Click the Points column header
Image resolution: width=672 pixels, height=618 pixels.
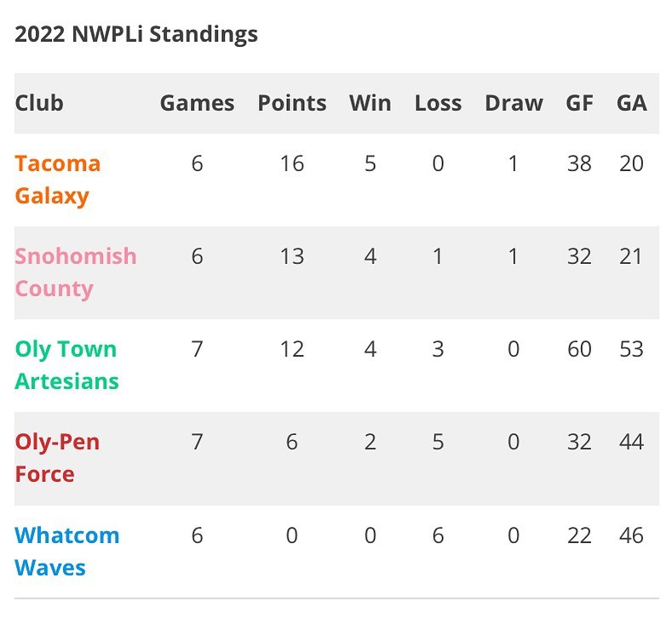point(292,103)
